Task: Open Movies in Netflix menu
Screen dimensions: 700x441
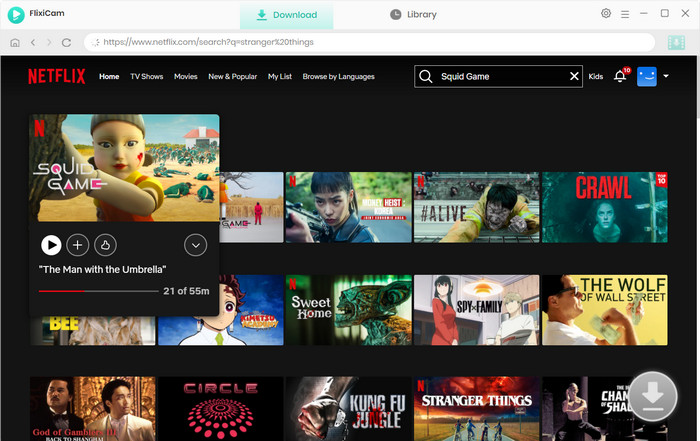Action: 186,76
